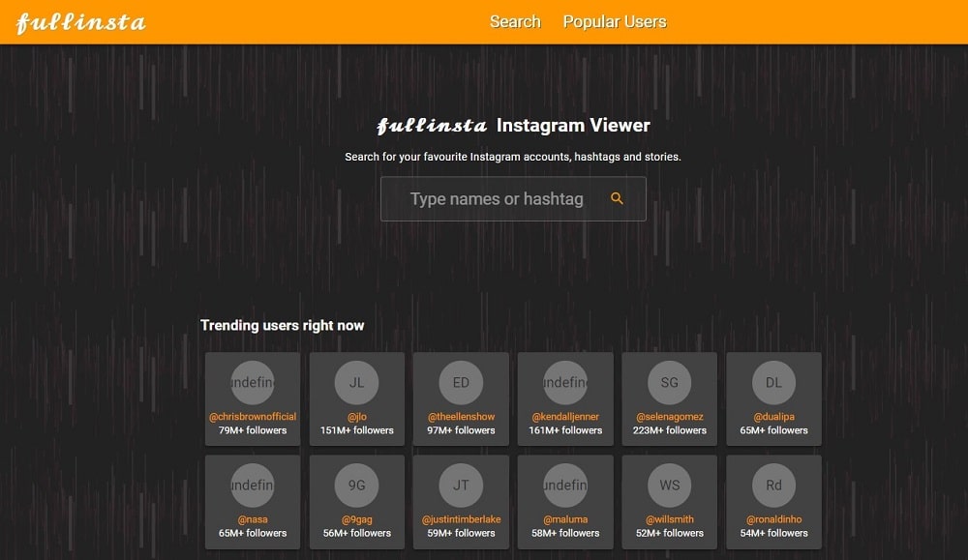This screenshot has height=560, width=968.
Task: Visit the @willsmith profile link
Action: (x=669, y=519)
